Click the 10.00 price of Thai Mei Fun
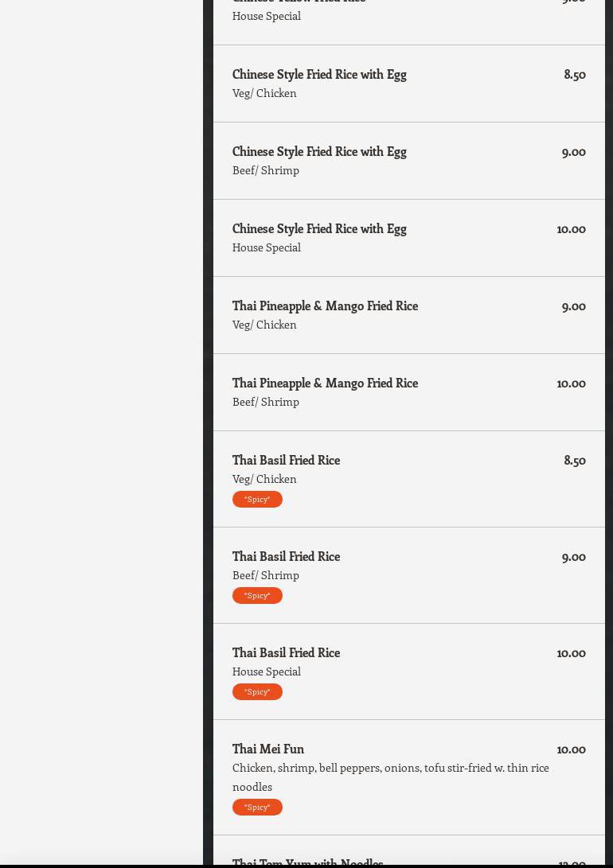The height and width of the screenshot is (868, 613). (571, 749)
